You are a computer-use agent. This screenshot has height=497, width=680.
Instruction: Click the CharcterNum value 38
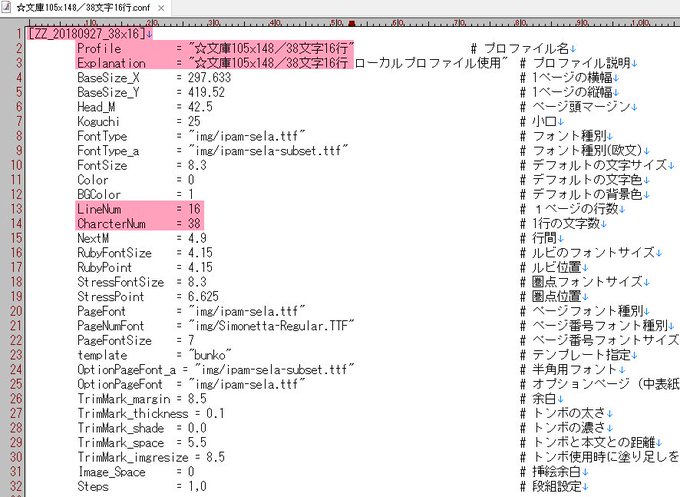click(x=194, y=223)
